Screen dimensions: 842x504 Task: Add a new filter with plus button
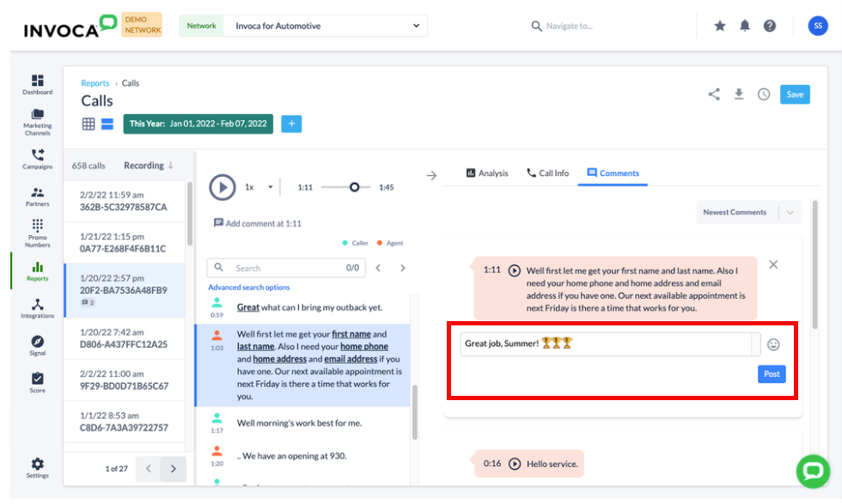coord(291,124)
